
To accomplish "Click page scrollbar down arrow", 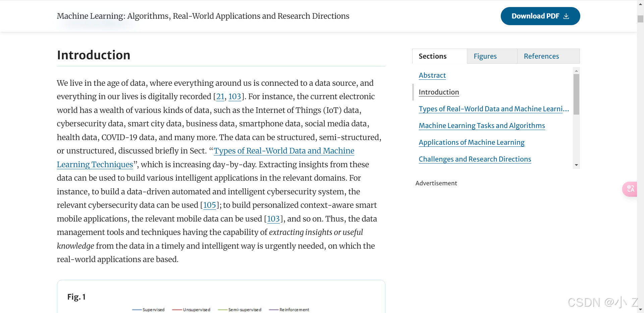I will pyautogui.click(x=640, y=310).
